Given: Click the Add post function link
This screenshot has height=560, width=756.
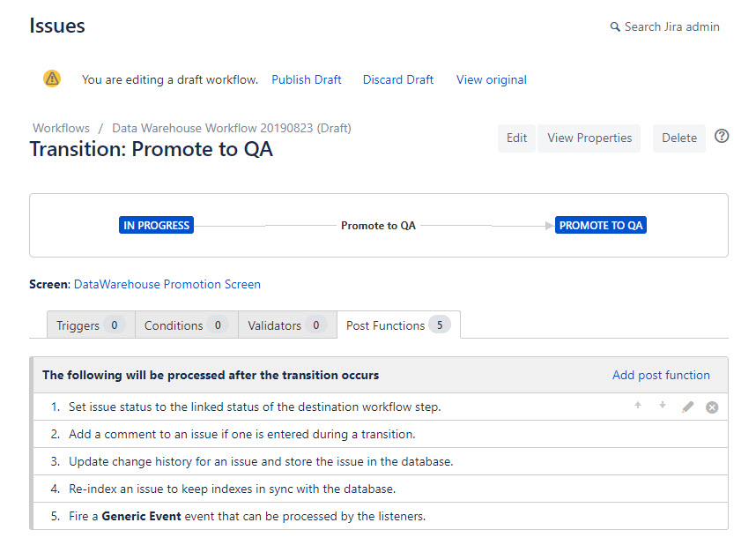Looking at the screenshot, I should click(x=661, y=375).
